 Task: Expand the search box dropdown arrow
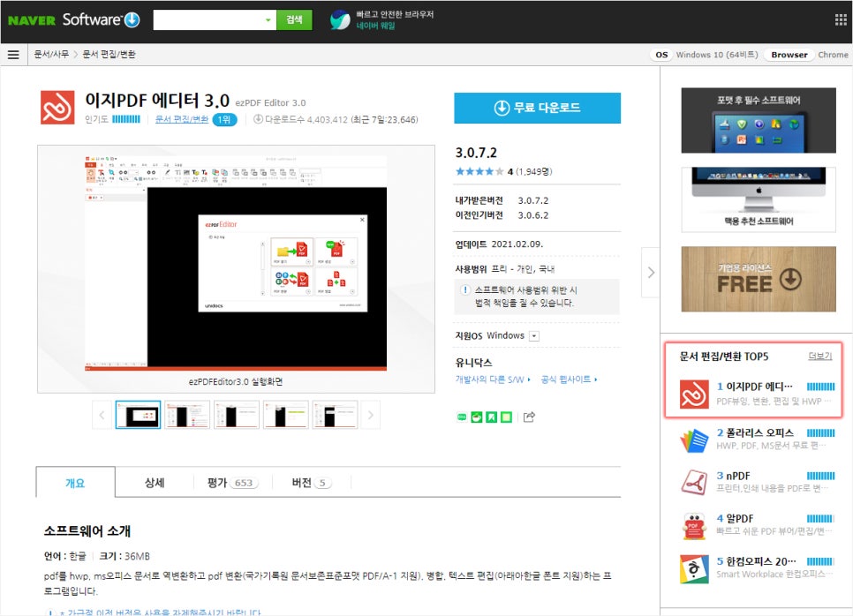click(x=268, y=20)
